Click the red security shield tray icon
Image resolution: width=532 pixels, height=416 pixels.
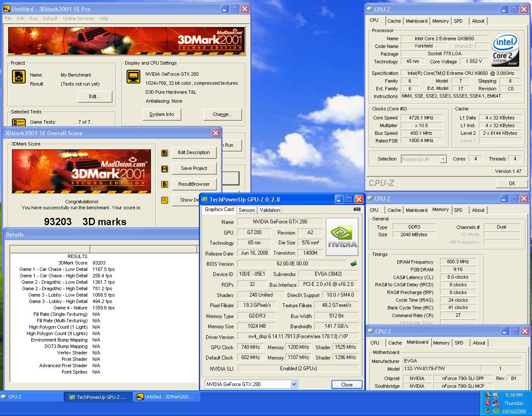[x=488, y=403]
